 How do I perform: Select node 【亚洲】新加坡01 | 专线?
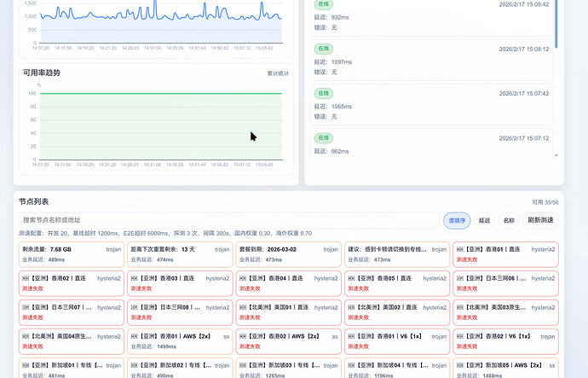point(72,369)
